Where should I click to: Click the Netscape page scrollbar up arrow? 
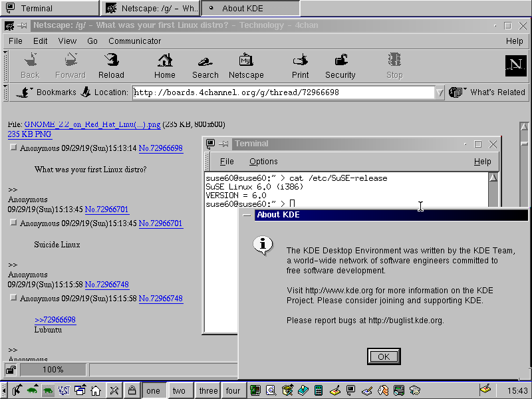[524, 126]
